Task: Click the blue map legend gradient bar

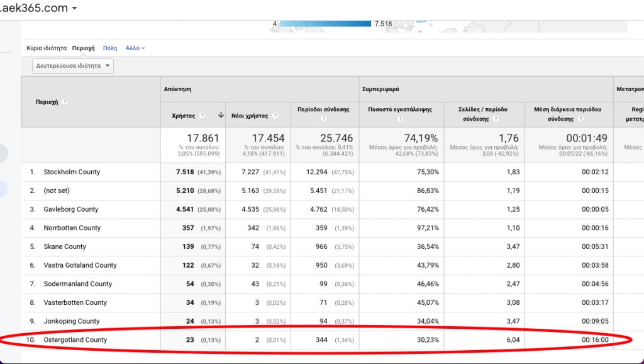Action: pyautogui.click(x=325, y=24)
